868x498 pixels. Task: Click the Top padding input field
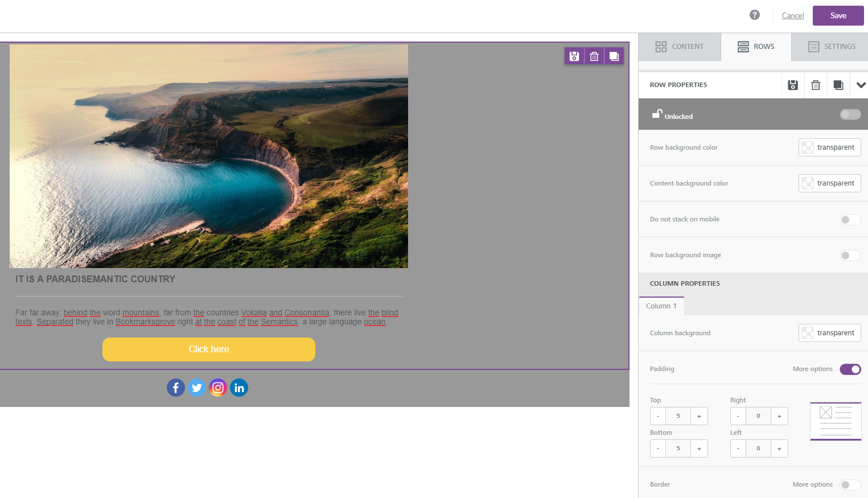[678, 416]
